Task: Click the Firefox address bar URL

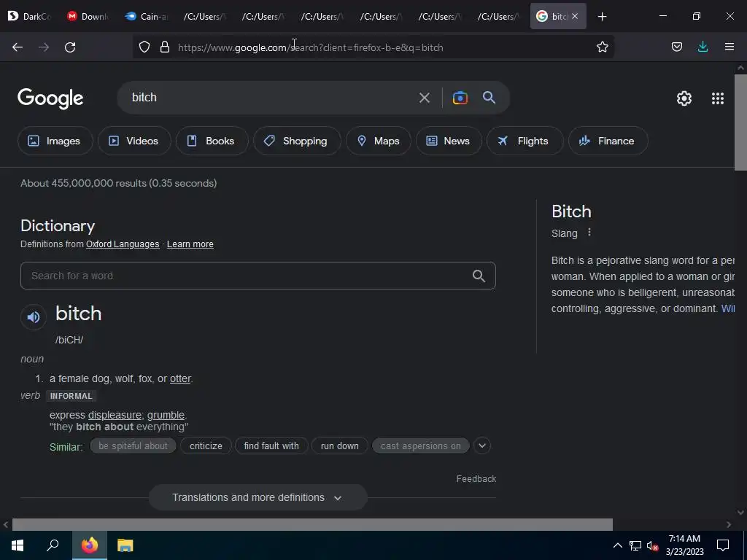Action: pos(311,47)
